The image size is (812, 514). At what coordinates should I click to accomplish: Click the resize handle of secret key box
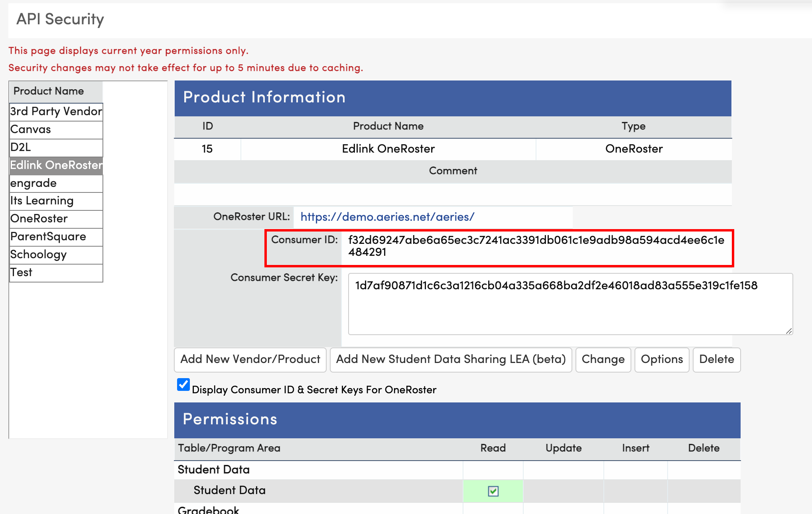point(789,331)
